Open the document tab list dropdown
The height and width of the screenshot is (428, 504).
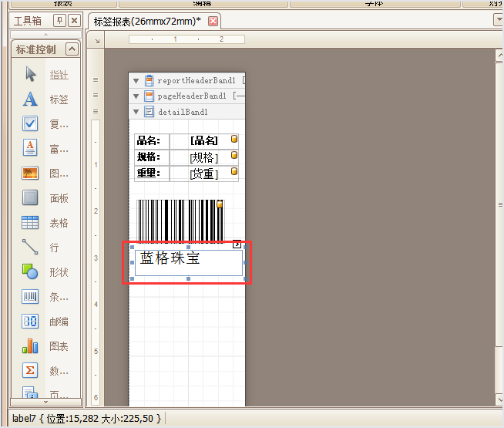point(499,20)
